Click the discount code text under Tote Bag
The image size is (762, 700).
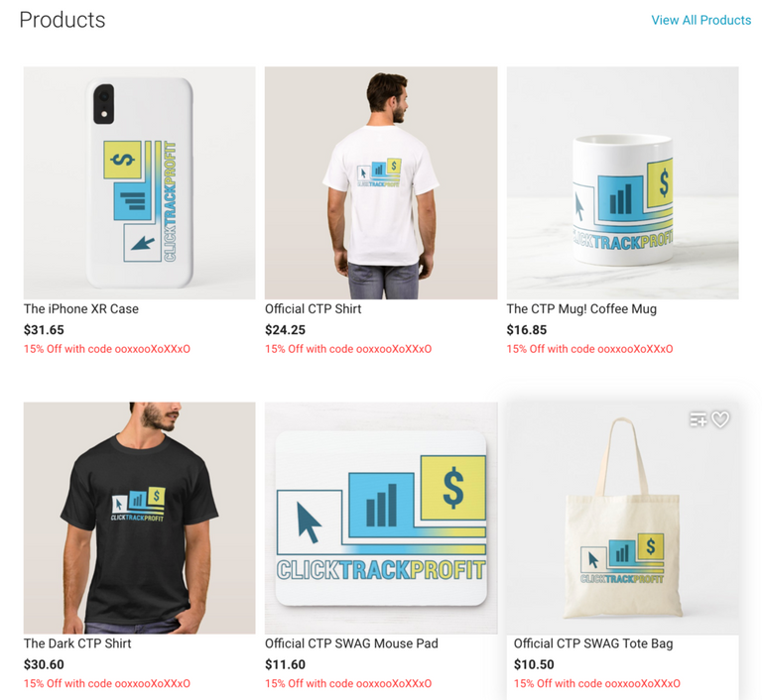point(596,683)
